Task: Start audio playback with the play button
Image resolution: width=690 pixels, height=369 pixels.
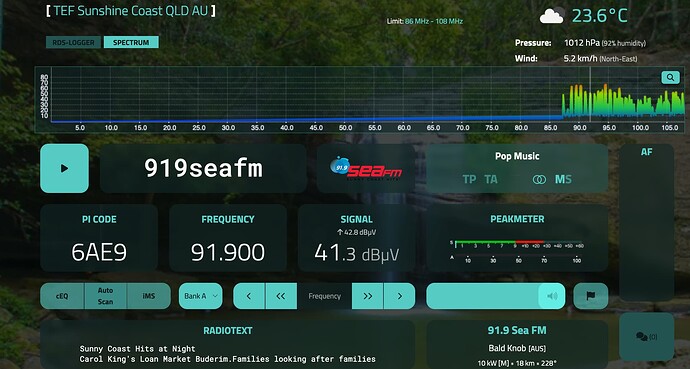Action: click(64, 168)
